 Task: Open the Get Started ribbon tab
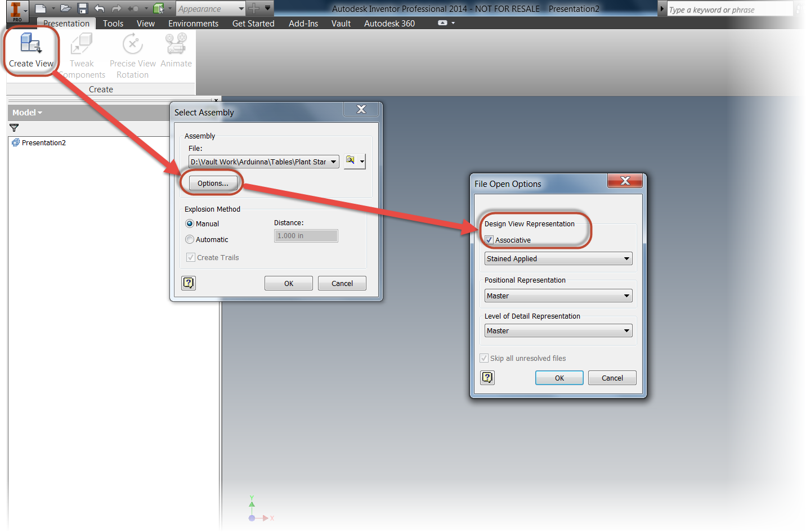coord(253,23)
